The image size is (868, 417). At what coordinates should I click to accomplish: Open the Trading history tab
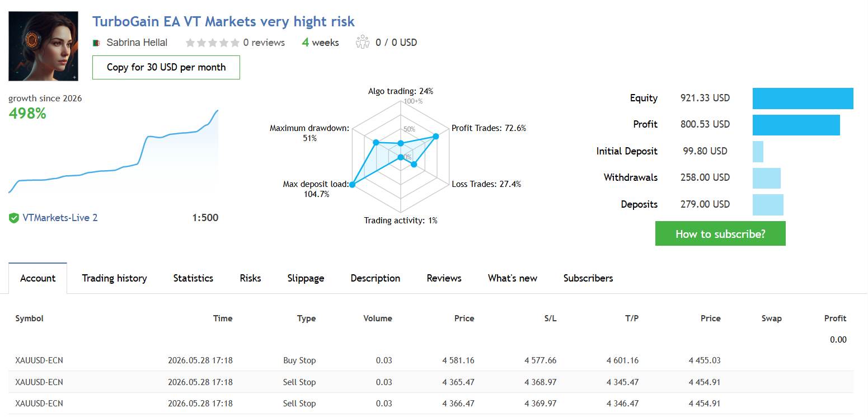(114, 278)
